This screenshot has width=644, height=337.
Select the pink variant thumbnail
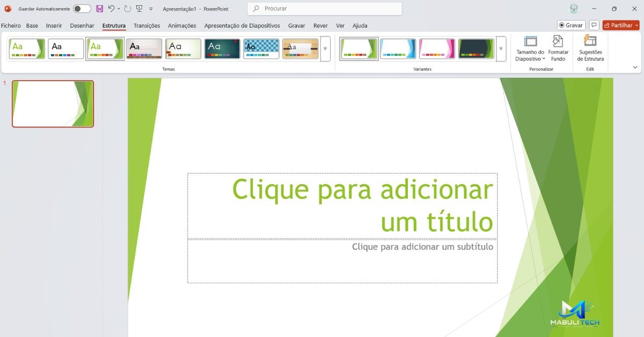[x=437, y=49]
